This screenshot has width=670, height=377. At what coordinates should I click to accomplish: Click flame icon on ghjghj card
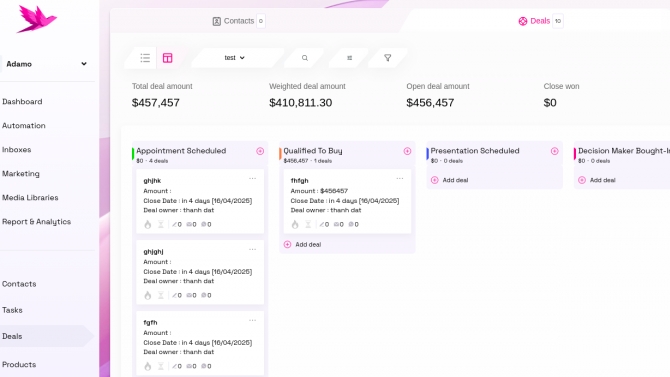[x=148, y=295]
